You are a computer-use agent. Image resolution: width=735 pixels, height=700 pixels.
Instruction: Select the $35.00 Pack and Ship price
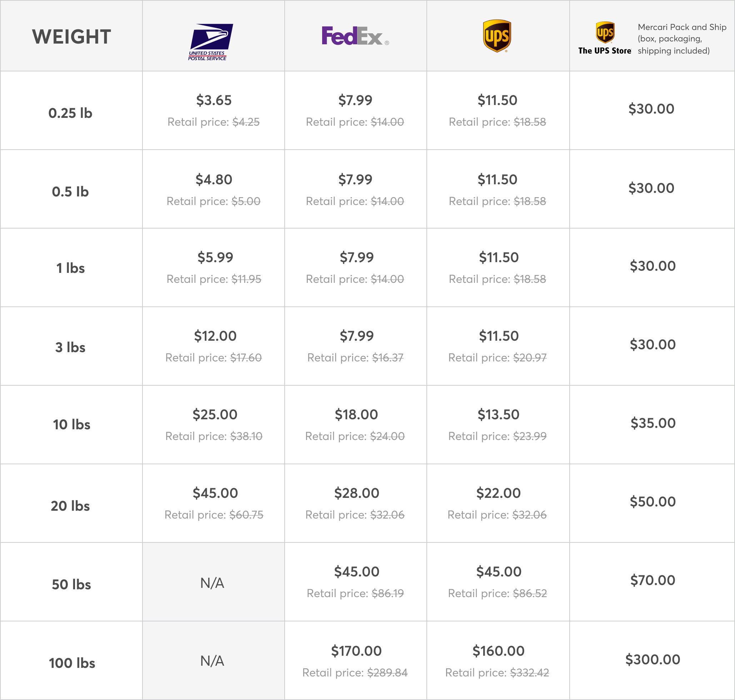click(653, 423)
